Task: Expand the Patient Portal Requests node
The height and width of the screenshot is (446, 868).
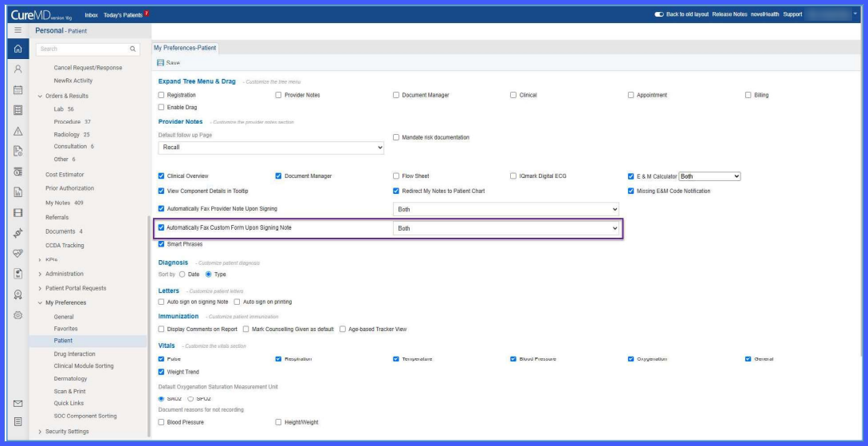Action: point(40,289)
